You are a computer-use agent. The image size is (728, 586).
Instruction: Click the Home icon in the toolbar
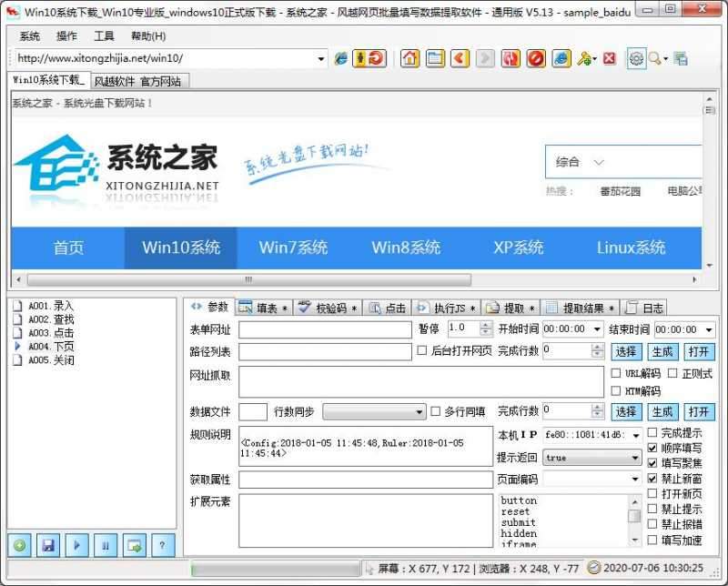click(411, 58)
